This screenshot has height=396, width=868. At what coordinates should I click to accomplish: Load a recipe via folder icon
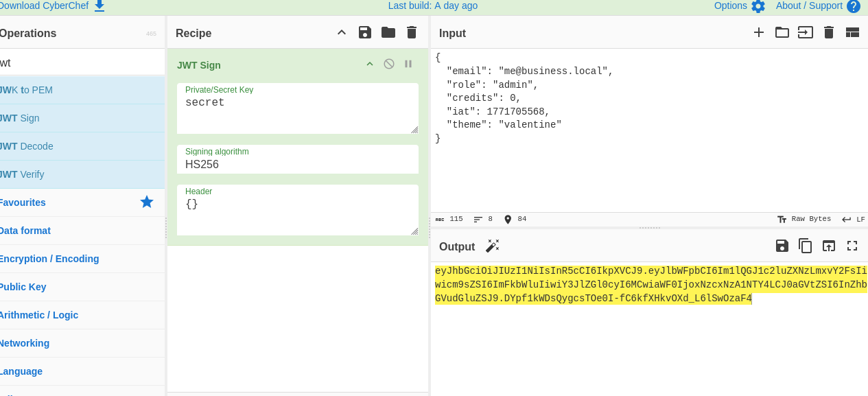click(388, 32)
